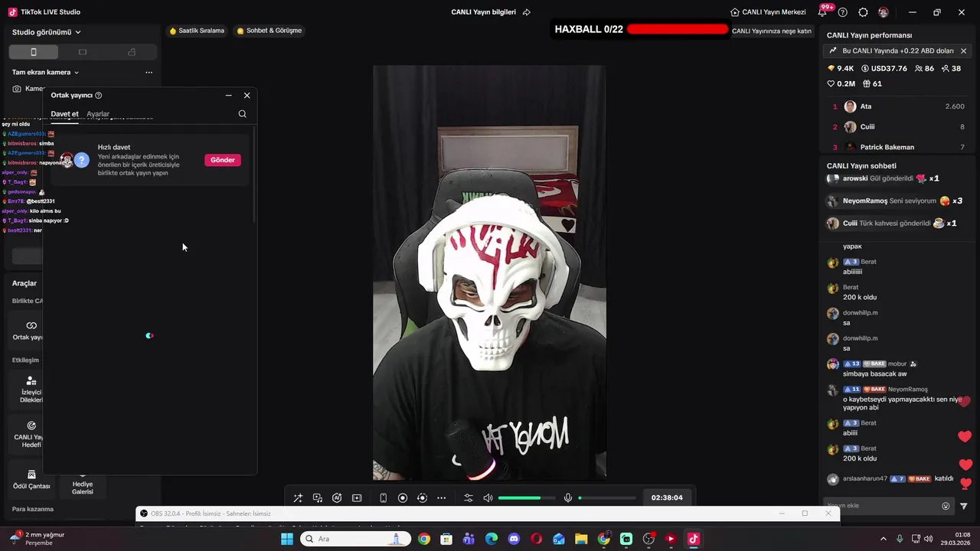Screen dimensions: 980x551
Task: Open the settings gear in title bar
Action: click(x=863, y=12)
